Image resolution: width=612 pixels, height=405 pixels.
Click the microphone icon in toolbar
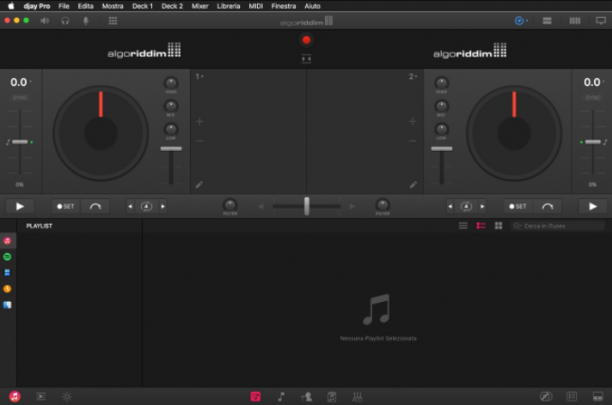tap(86, 21)
